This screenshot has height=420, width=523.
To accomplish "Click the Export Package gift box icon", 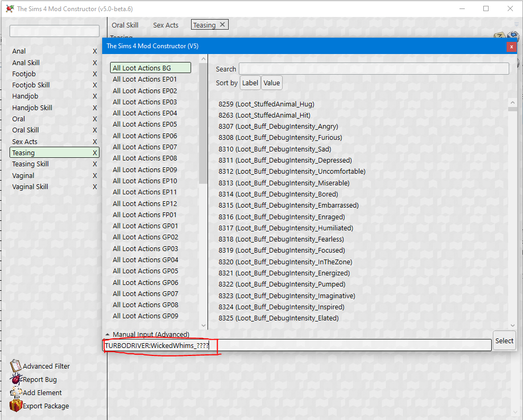I will tap(16, 406).
